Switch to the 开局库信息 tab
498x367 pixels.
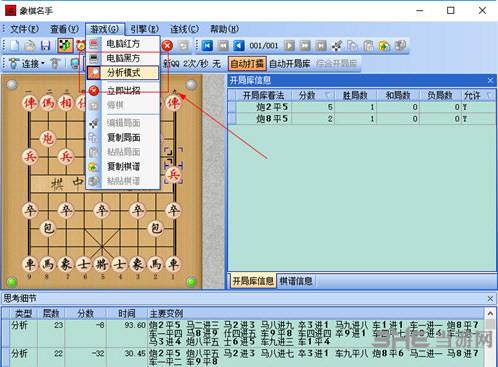click(x=253, y=281)
